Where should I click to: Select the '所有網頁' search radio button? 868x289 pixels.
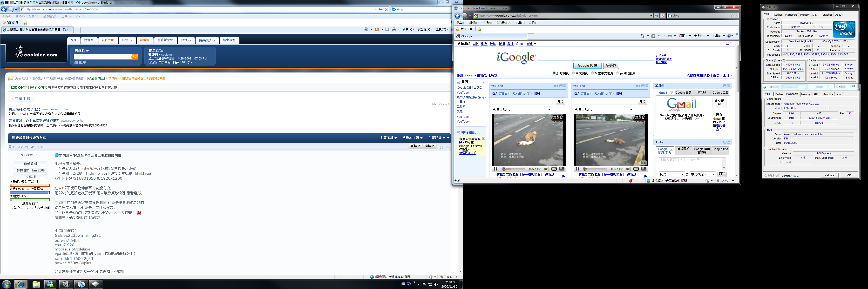click(554, 73)
